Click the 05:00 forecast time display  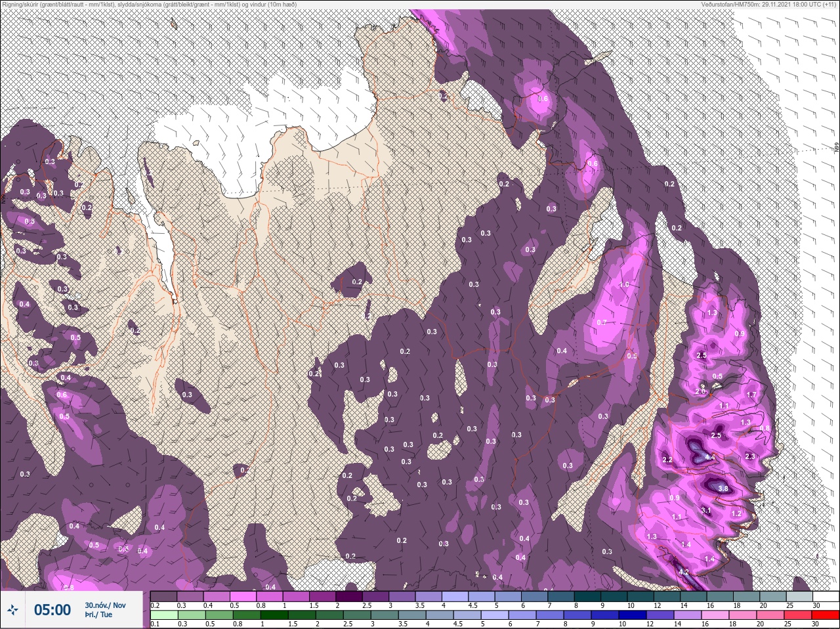point(52,610)
